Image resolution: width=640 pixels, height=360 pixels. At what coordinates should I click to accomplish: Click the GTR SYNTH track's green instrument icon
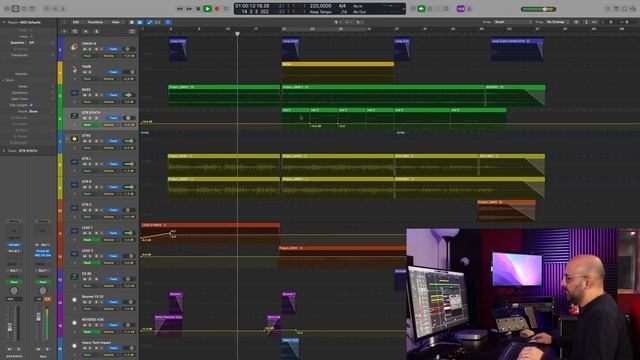coord(74,116)
